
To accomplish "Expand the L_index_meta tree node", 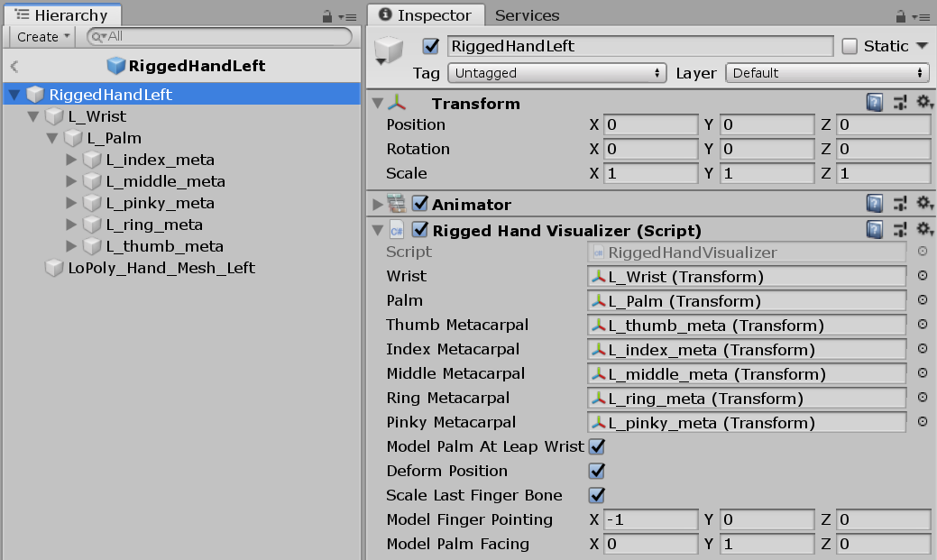I will [x=72, y=160].
